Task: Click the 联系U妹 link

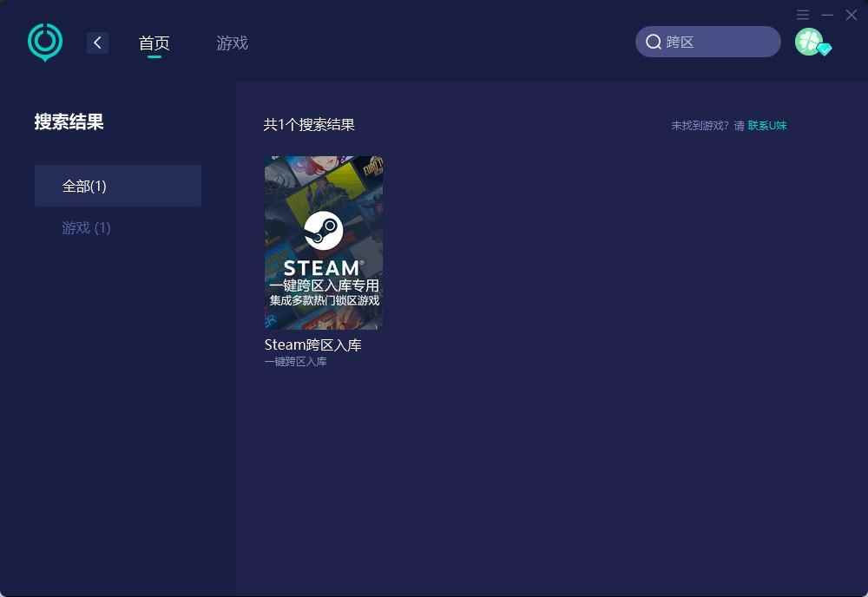Action: 767,125
